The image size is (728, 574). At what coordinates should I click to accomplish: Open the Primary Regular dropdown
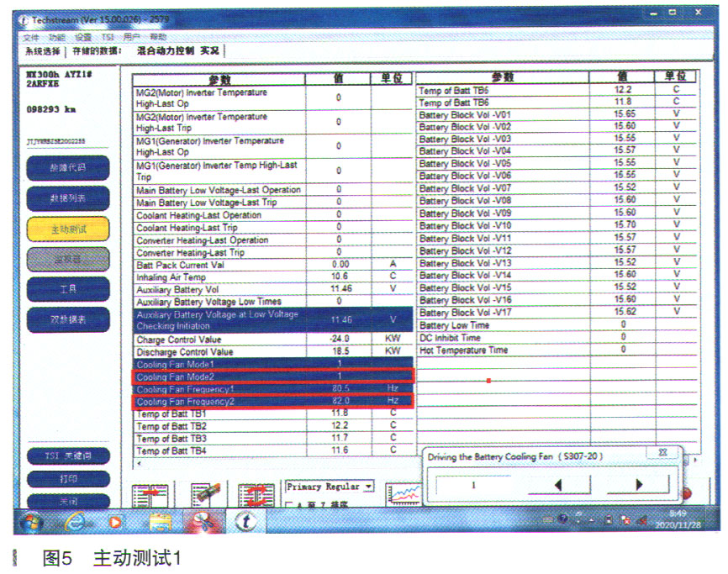pos(369,487)
